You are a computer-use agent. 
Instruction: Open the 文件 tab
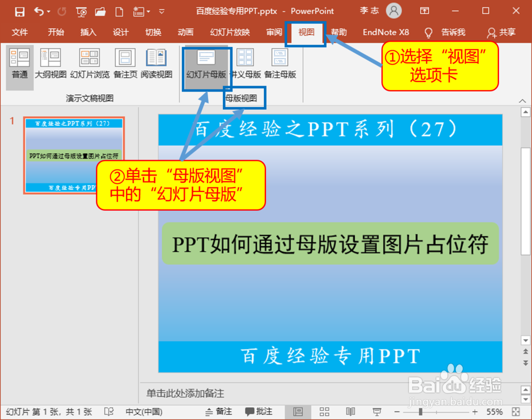(x=19, y=32)
